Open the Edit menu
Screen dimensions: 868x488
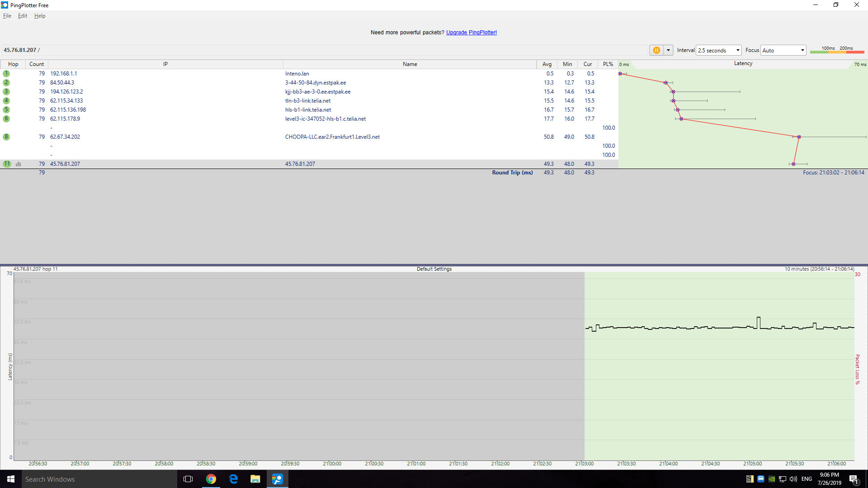(x=23, y=16)
